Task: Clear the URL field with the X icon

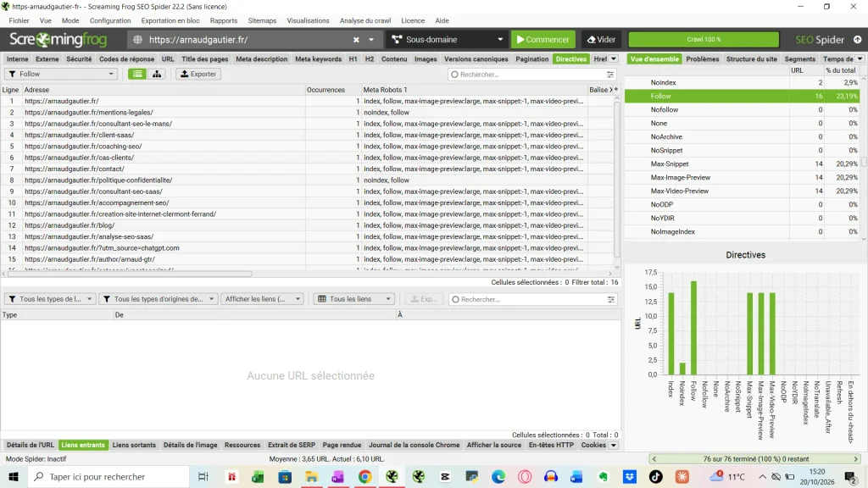Action: (x=356, y=40)
